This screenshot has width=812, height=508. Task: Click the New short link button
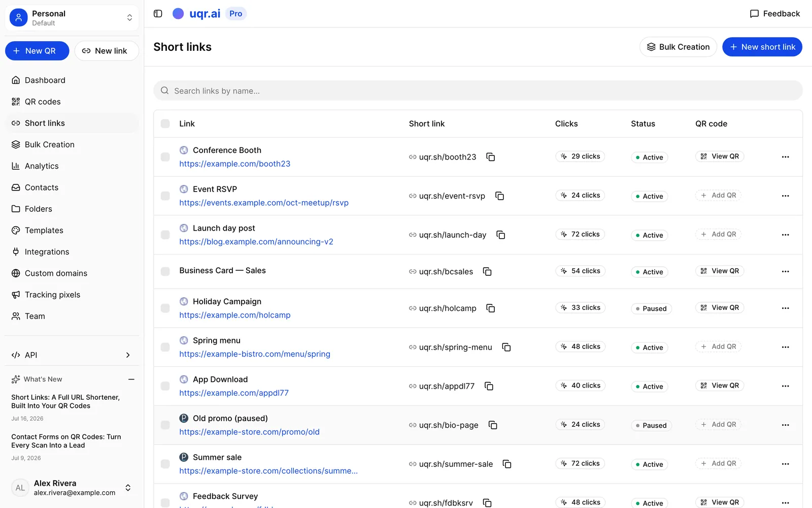(x=762, y=47)
